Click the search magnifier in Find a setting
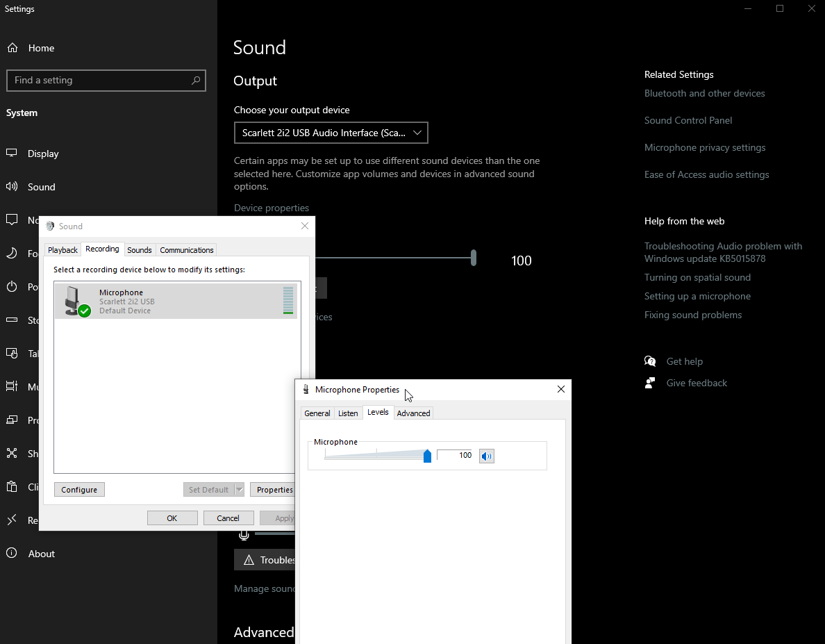Image resolution: width=825 pixels, height=644 pixels. click(196, 81)
